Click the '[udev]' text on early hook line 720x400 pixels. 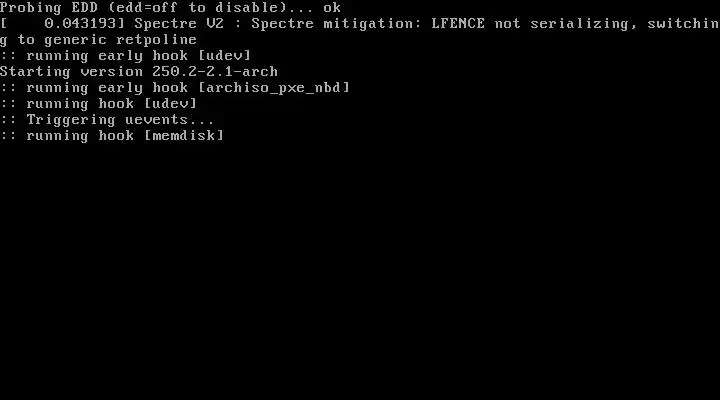(225, 56)
